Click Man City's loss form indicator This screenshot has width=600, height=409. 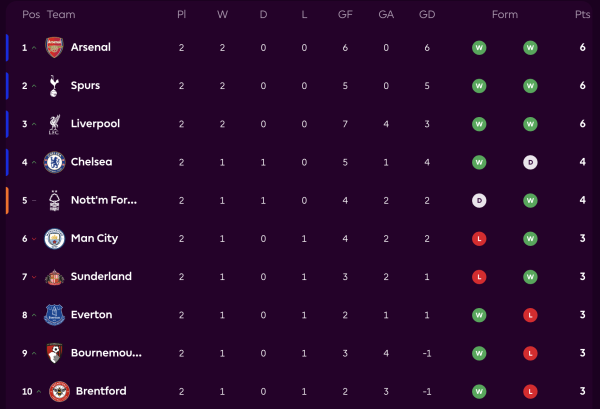(480, 238)
